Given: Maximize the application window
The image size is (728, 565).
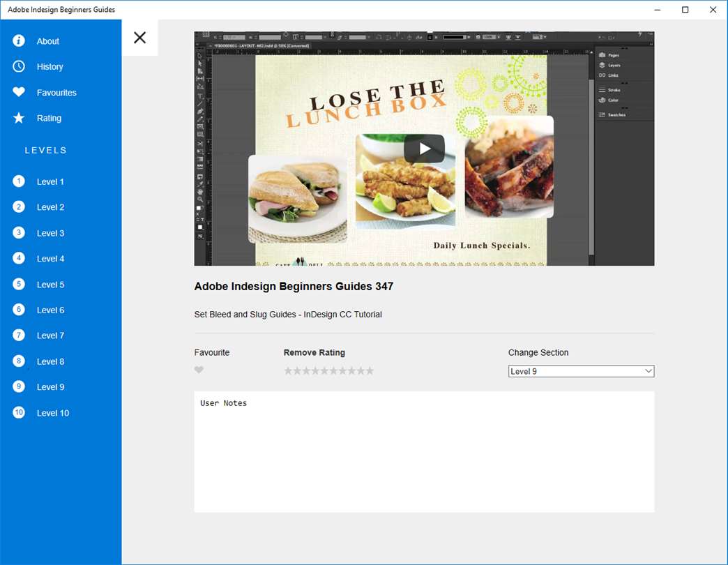Looking at the screenshot, I should pos(685,9).
